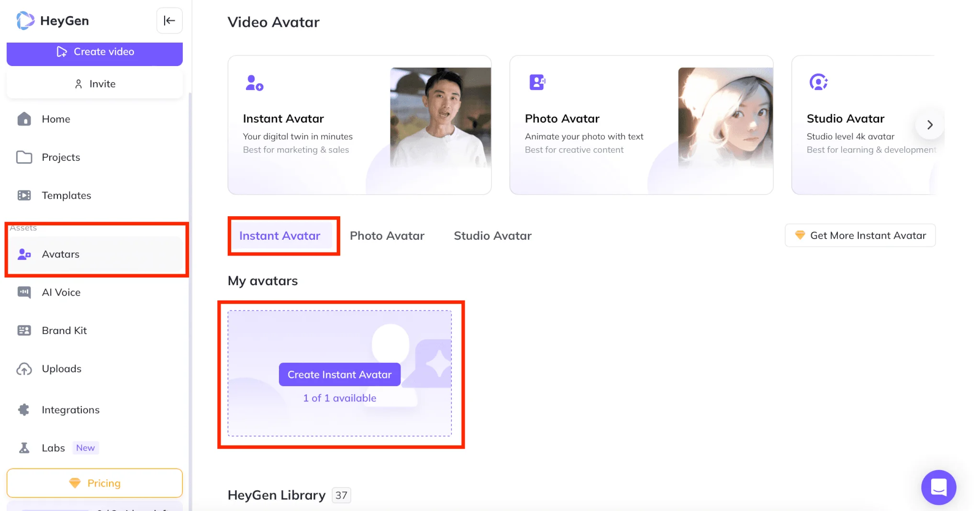Click the HeyGen logo icon
This screenshot has width=980, height=511.
click(25, 21)
